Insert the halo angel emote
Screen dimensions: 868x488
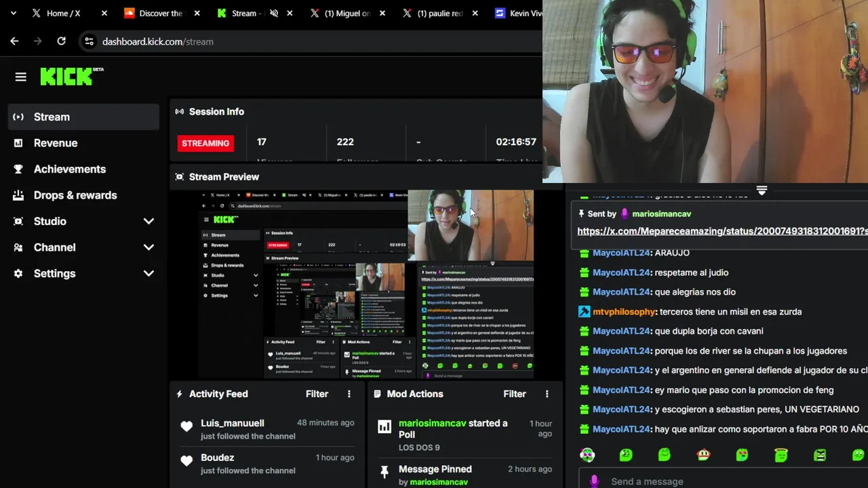coord(781,455)
